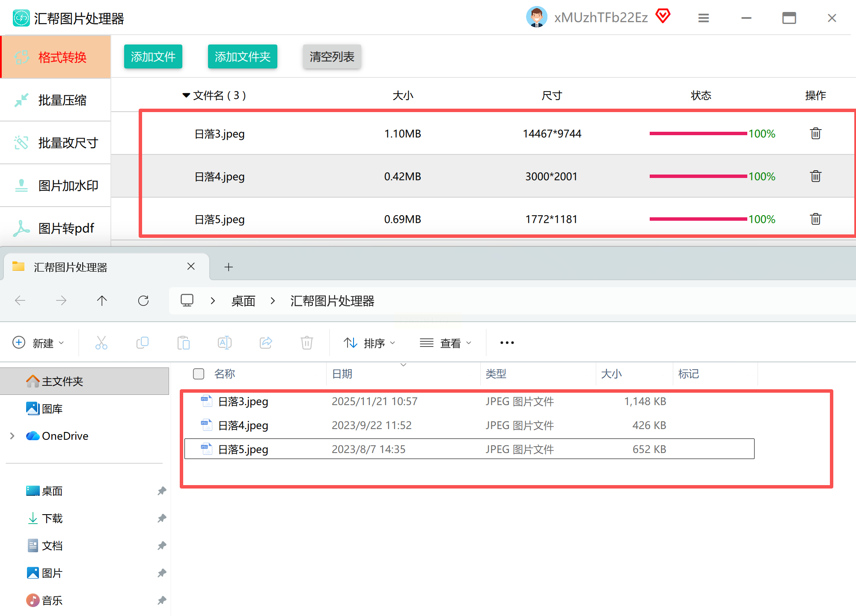
Task: Open the 排序 sort dropdown
Action: coord(369,343)
